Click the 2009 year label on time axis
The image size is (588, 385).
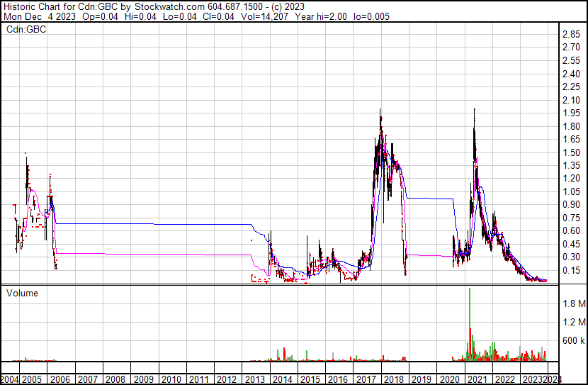143,379
